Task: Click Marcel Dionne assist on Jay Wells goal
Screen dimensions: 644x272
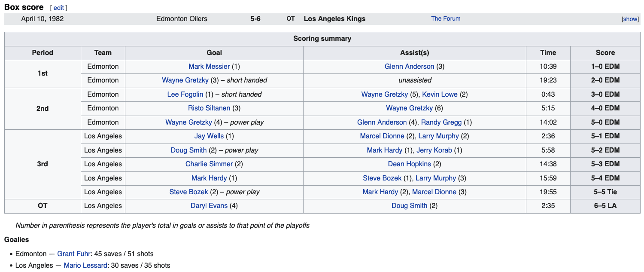Action: 382,136
